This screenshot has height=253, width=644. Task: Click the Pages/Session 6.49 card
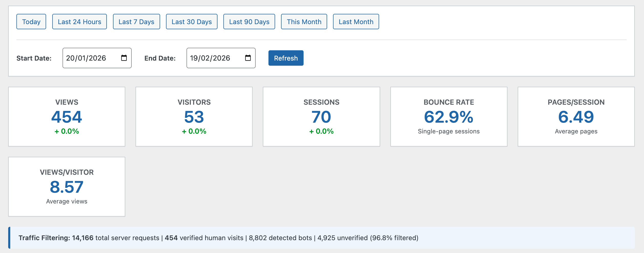click(x=576, y=117)
